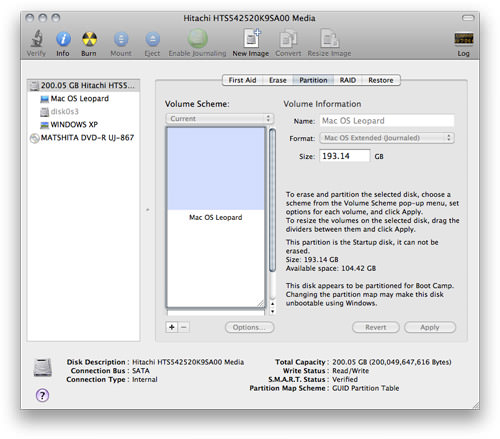Click the S.M.A.R.T. Status 'Verified' value
This screenshot has height=439, width=500.
(345, 380)
